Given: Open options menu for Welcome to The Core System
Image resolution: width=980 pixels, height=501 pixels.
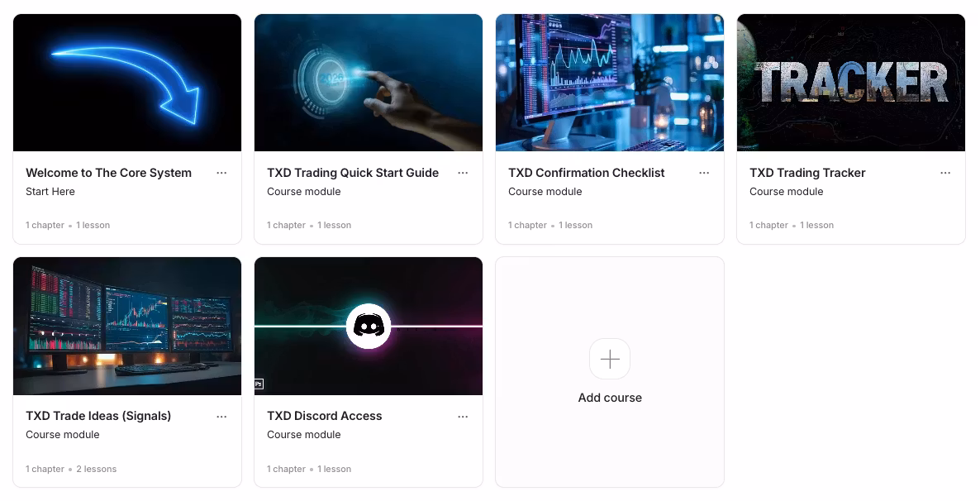Looking at the screenshot, I should click(221, 174).
